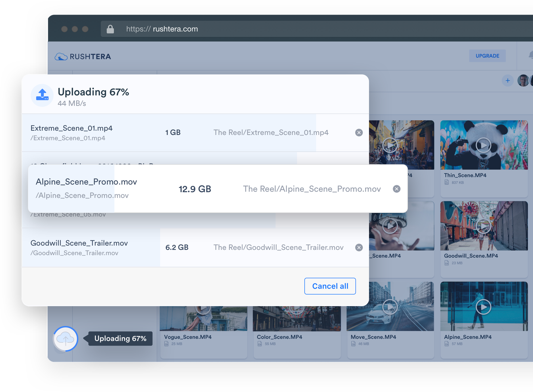Cancel the Goodwill_Scene_Trailer.mov upload
This screenshot has height=392, width=533.
359,247
